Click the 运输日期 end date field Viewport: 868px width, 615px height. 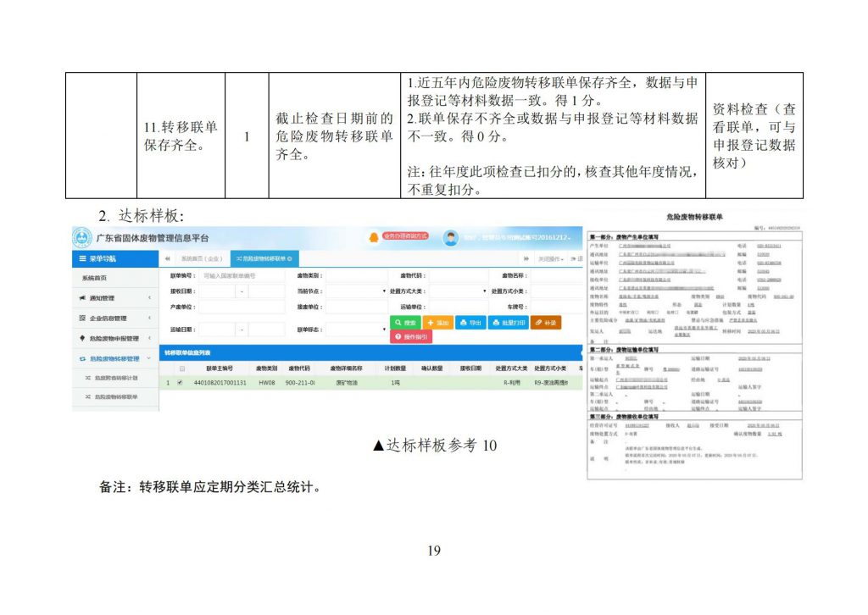point(267,330)
